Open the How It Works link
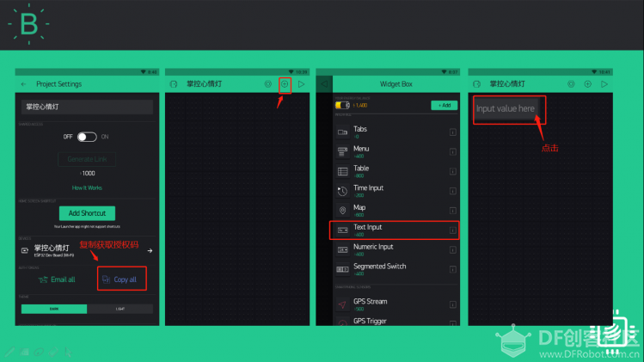The image size is (644, 362). click(87, 187)
